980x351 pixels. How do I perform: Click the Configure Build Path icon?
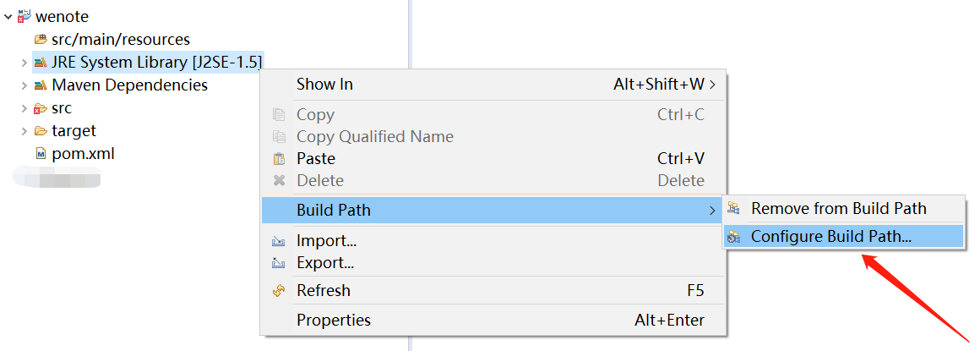click(734, 237)
